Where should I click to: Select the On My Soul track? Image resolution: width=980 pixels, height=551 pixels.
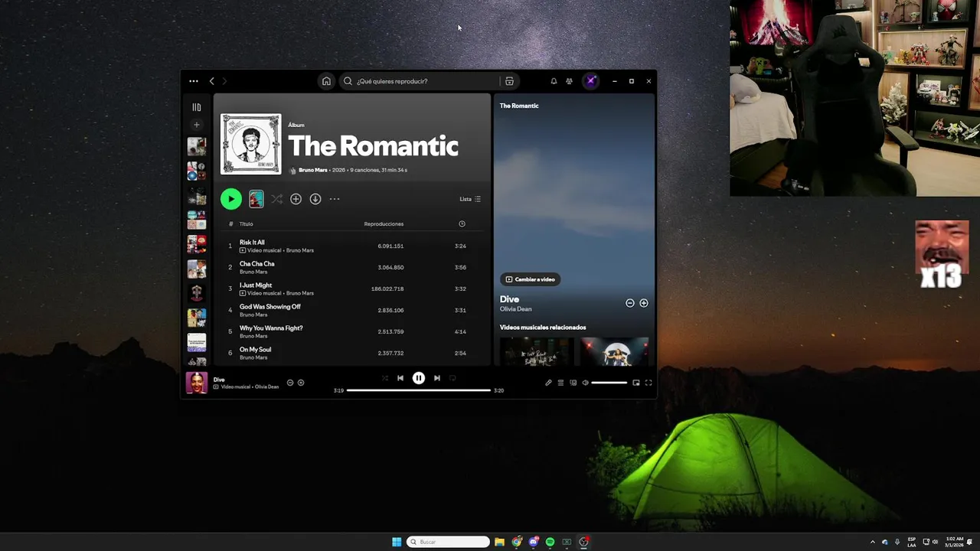352,353
